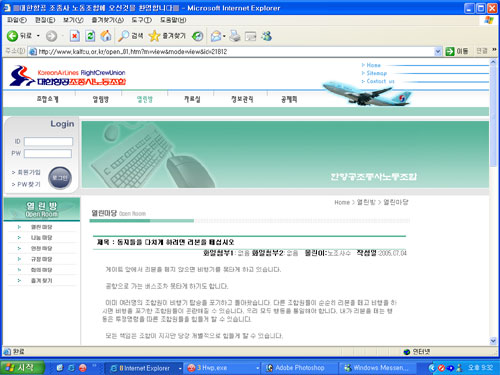
Task: Click the Korean Air pilot union logo
Action: [68, 76]
